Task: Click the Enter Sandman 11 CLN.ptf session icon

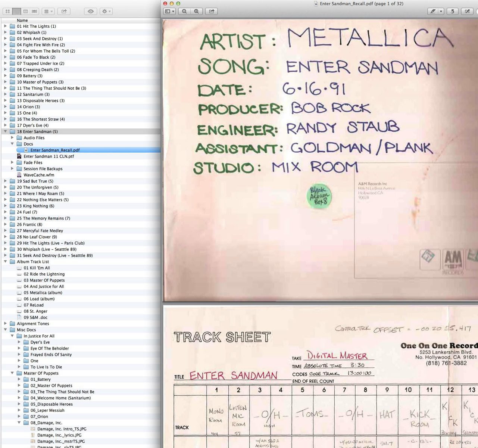Action: (19, 156)
